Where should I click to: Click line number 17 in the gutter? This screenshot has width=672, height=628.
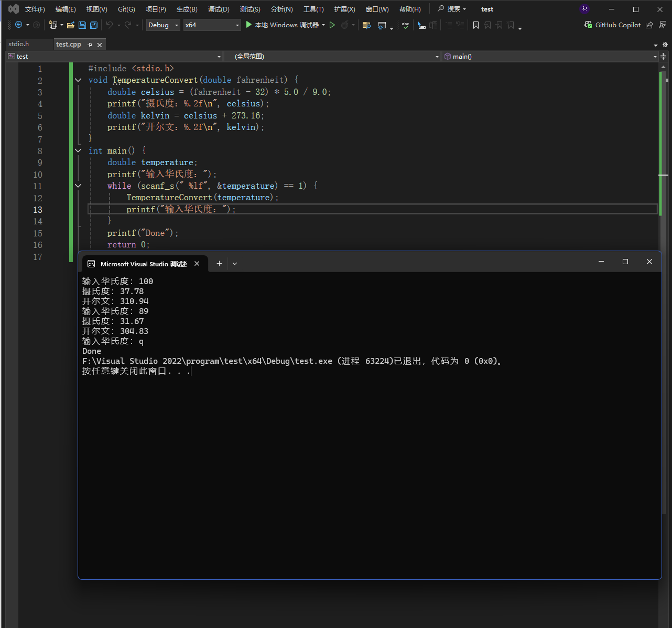(x=38, y=257)
